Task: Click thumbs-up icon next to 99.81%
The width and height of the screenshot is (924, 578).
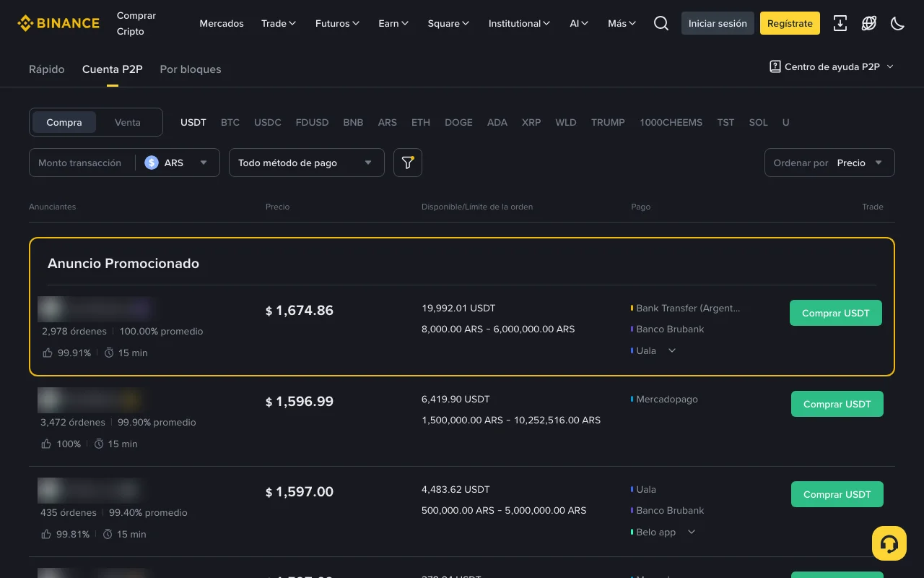Action: [x=46, y=534]
